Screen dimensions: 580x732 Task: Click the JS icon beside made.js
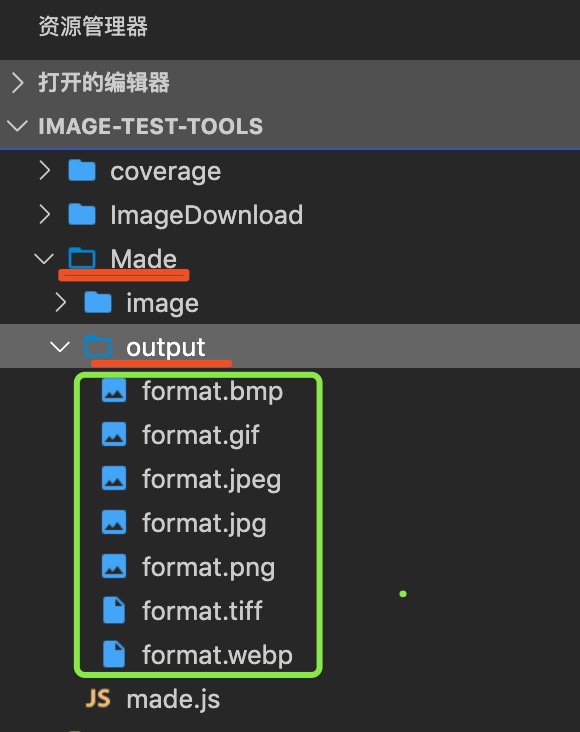tap(98, 699)
